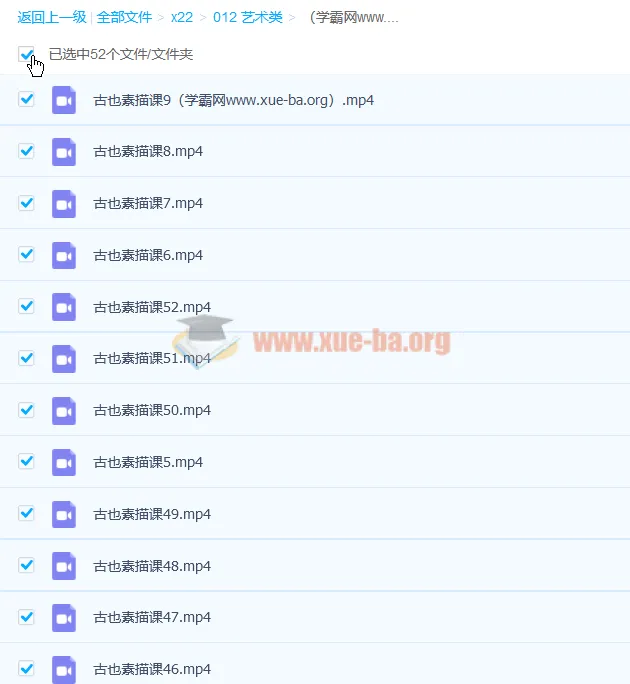Viewport: 630px width, 684px height.
Task: Click video file icon beside 古也素描课6.mp4
Action: pos(64,255)
